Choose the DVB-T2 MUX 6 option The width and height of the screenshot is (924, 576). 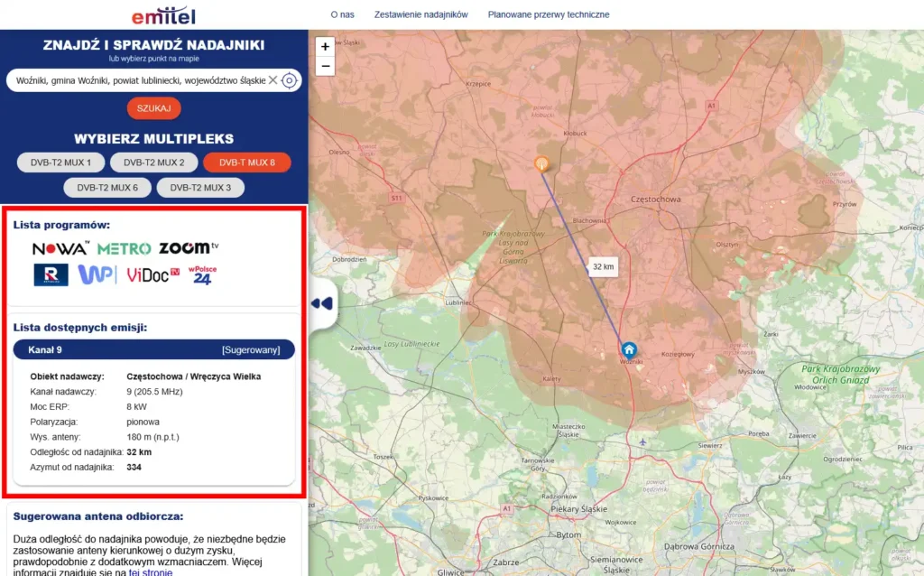(x=107, y=188)
